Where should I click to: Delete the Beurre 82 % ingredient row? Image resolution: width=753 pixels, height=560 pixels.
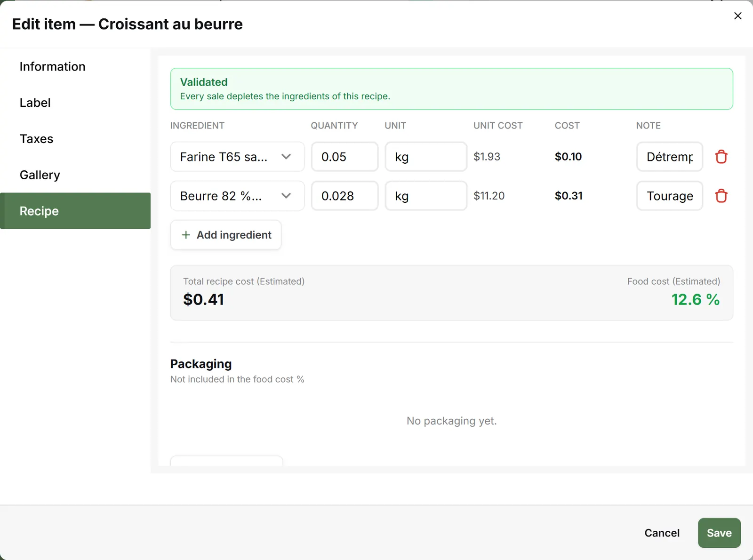tap(721, 196)
